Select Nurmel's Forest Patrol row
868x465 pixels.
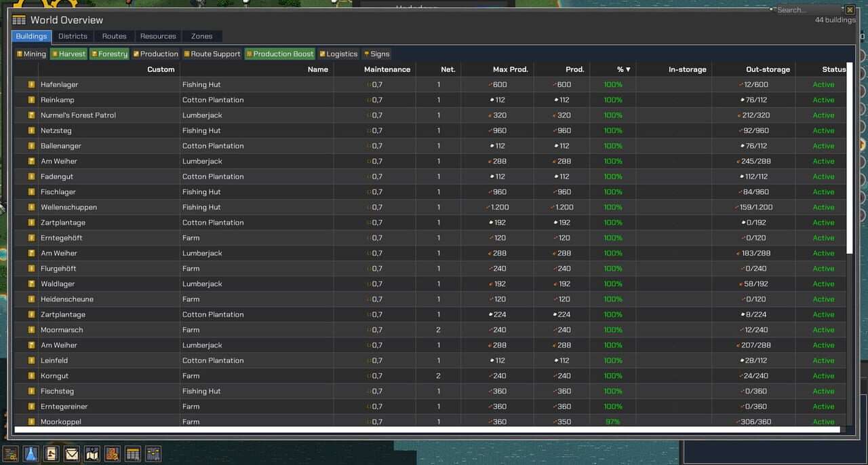430,115
